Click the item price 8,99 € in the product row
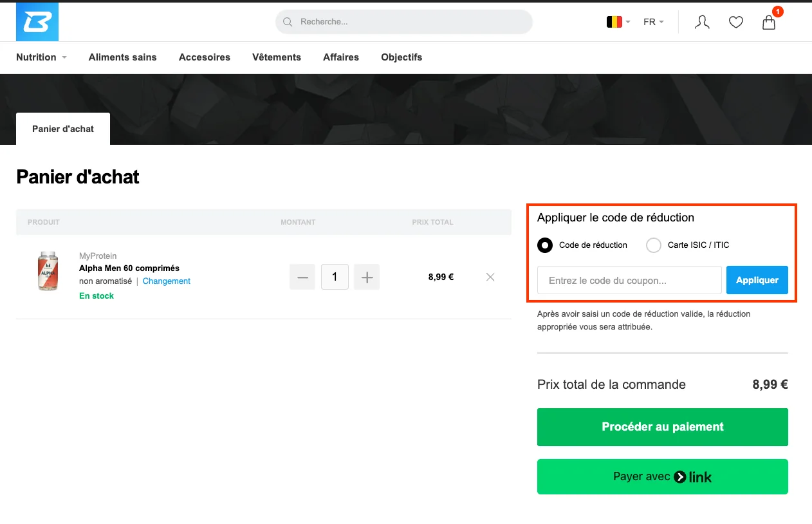This screenshot has height=524, width=812. pyautogui.click(x=441, y=277)
